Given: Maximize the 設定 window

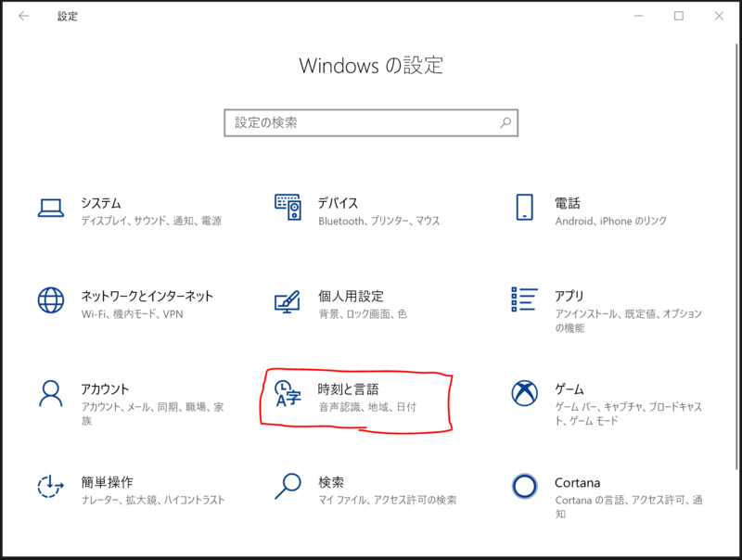Looking at the screenshot, I should point(679,16).
